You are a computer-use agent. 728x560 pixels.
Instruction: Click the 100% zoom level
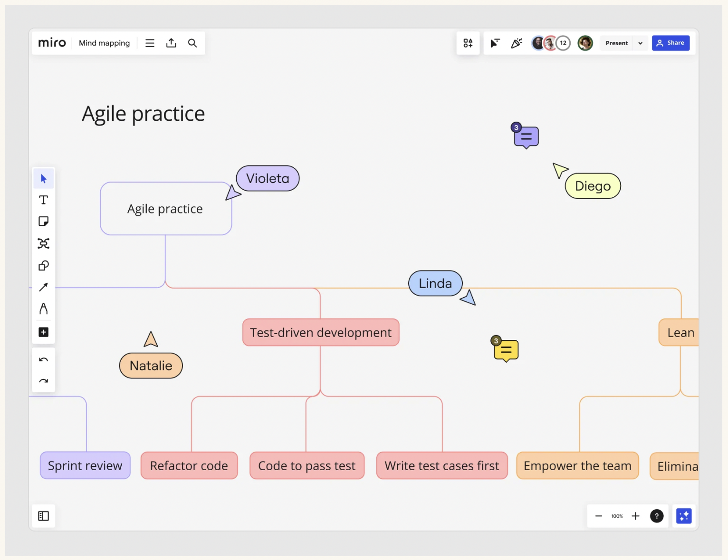tap(617, 516)
